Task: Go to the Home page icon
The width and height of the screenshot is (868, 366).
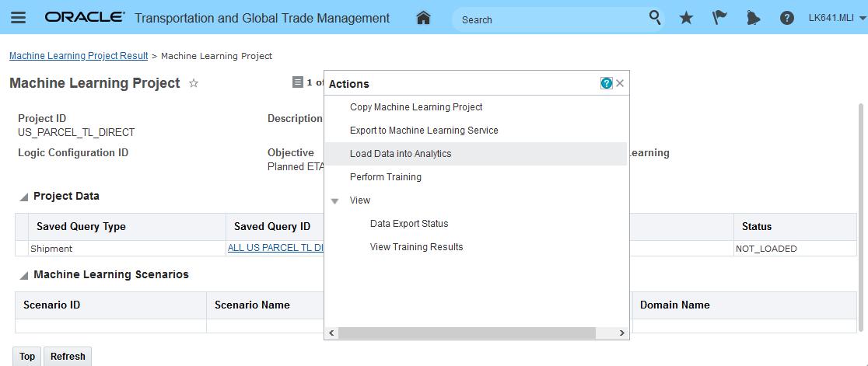Action: pyautogui.click(x=423, y=18)
